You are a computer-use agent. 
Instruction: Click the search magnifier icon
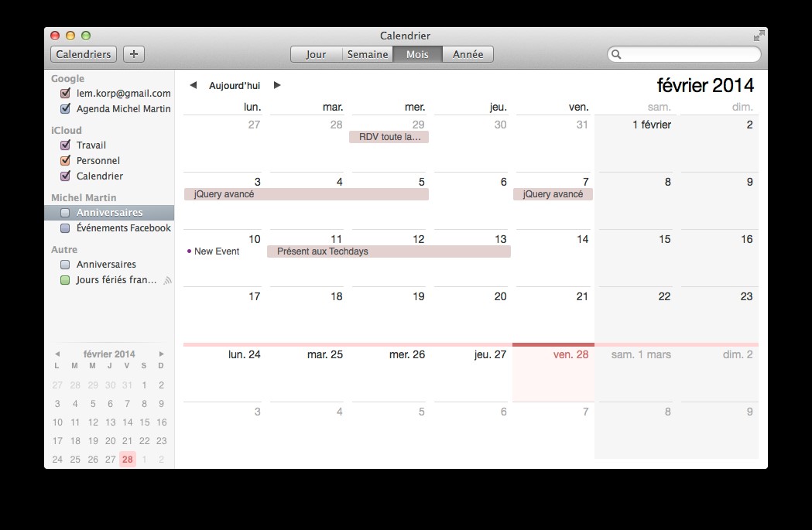pos(616,54)
